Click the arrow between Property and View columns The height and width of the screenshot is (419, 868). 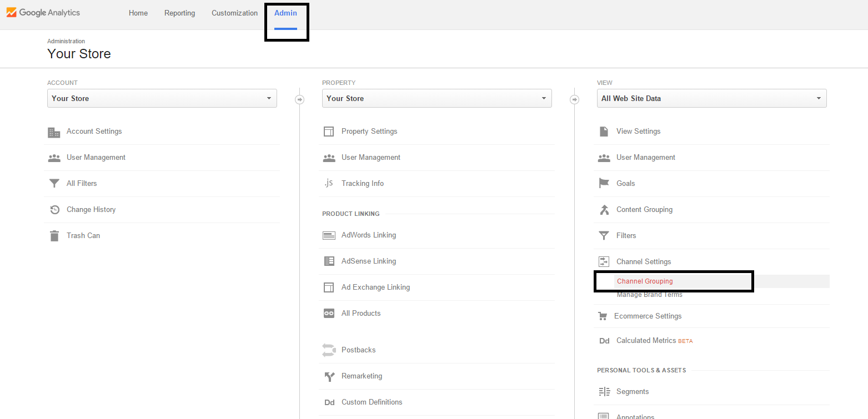(x=574, y=99)
